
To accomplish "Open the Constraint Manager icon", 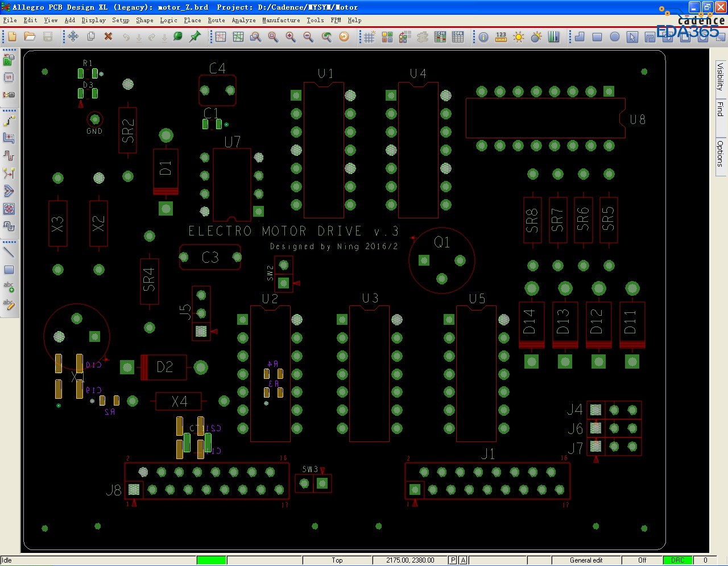I will click(440, 37).
